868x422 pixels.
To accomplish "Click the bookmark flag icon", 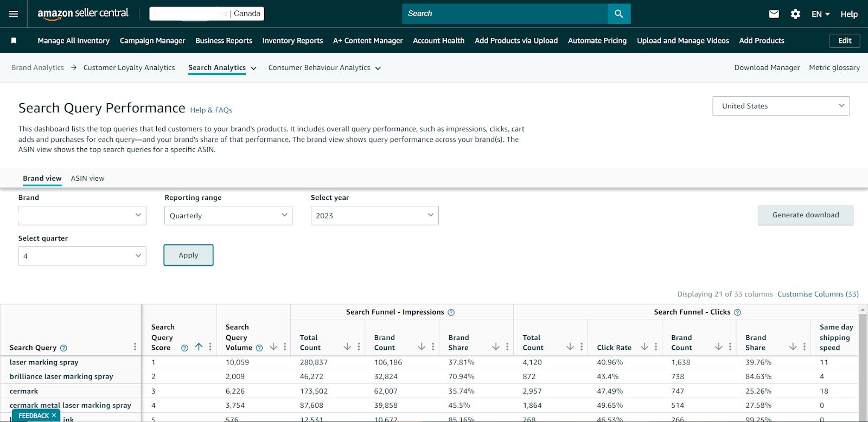I will pos(14,41).
